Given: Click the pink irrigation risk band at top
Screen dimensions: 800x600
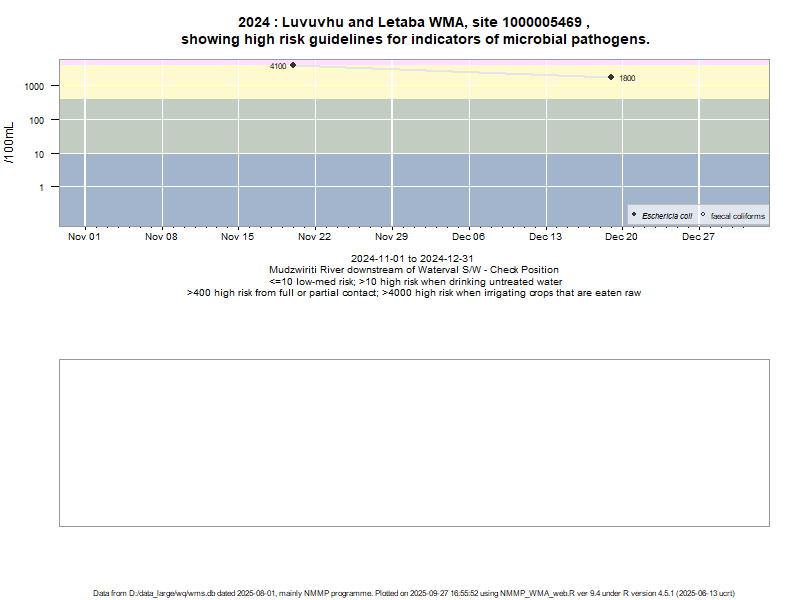Looking at the screenshot, I should pyautogui.click(x=450, y=62).
